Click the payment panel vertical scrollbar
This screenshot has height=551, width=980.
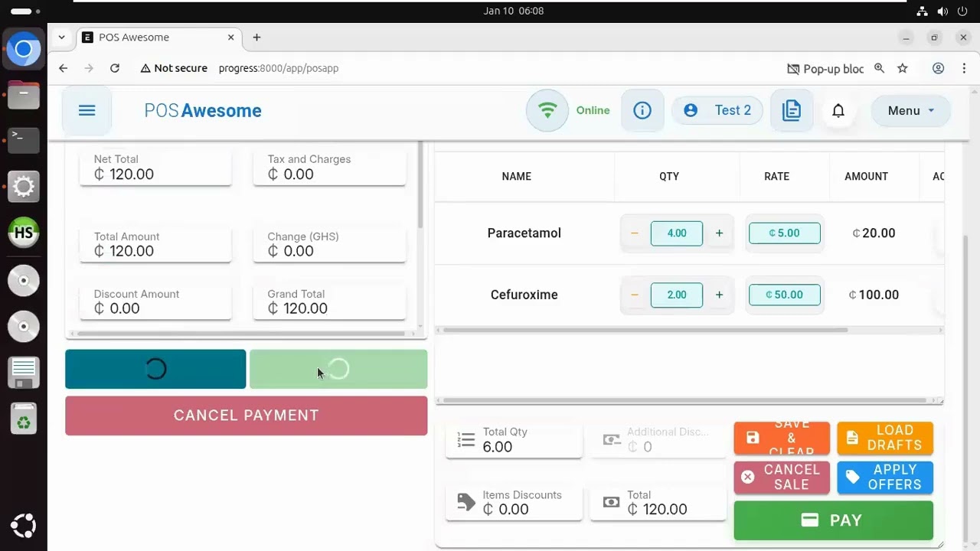coord(420,185)
